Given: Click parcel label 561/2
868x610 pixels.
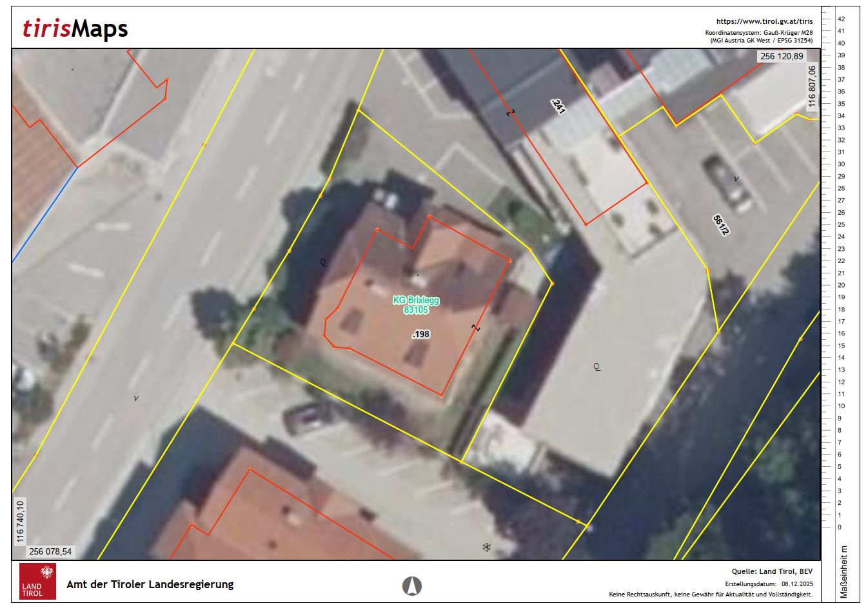Looking at the screenshot, I should (721, 224).
